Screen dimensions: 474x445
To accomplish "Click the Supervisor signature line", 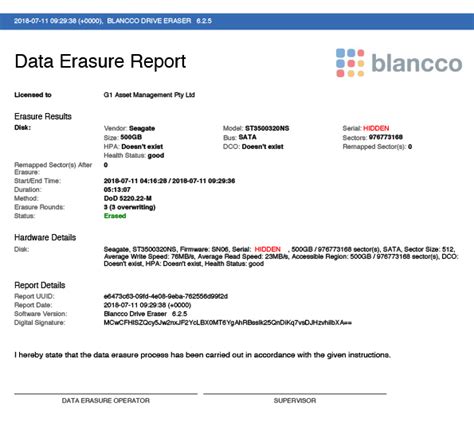I will click(295, 394).
